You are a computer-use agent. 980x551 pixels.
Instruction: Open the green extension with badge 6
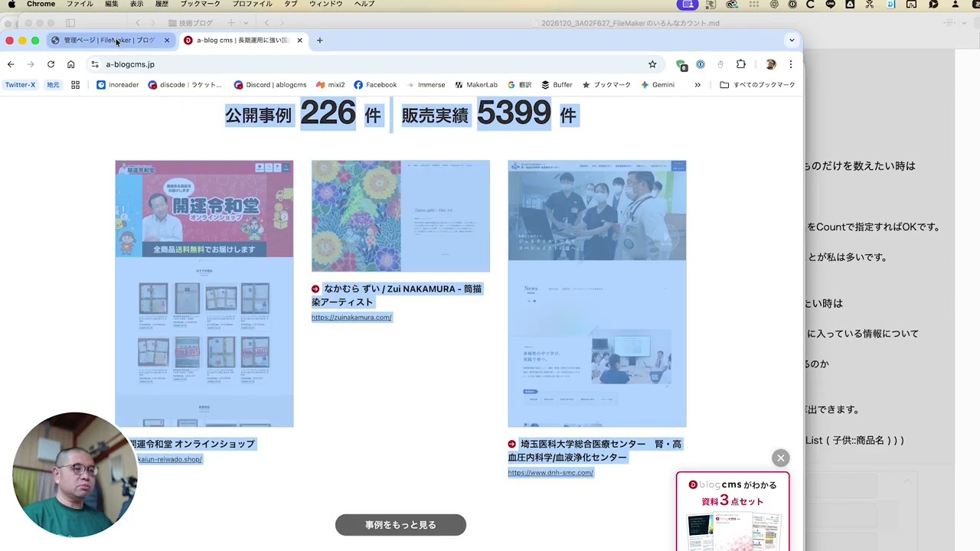click(681, 64)
